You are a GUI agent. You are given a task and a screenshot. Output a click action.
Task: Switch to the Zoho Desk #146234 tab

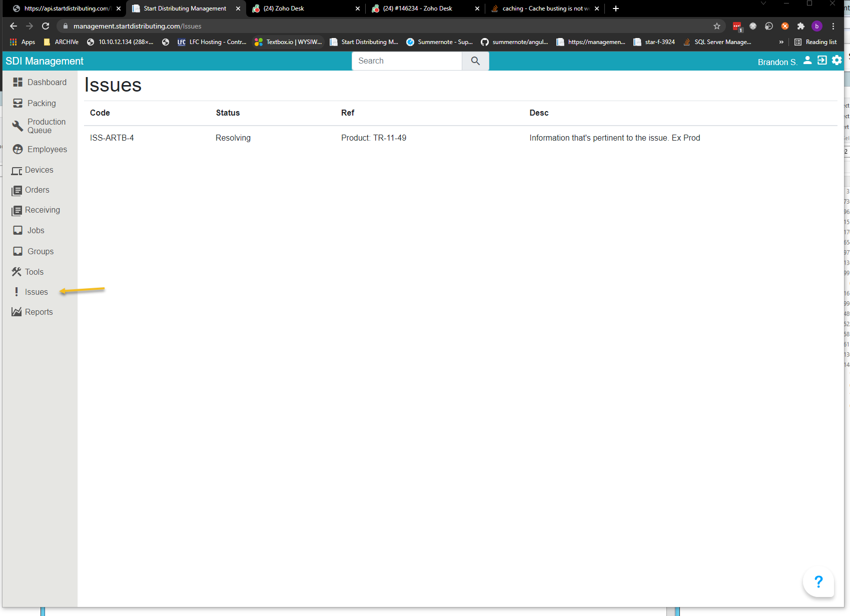pos(418,9)
